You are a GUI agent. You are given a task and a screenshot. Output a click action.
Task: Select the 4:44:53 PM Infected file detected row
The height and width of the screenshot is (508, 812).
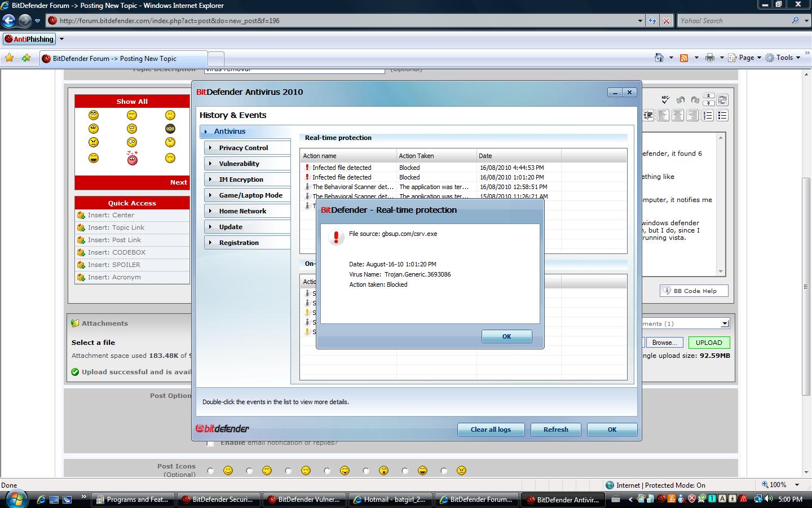pos(463,168)
